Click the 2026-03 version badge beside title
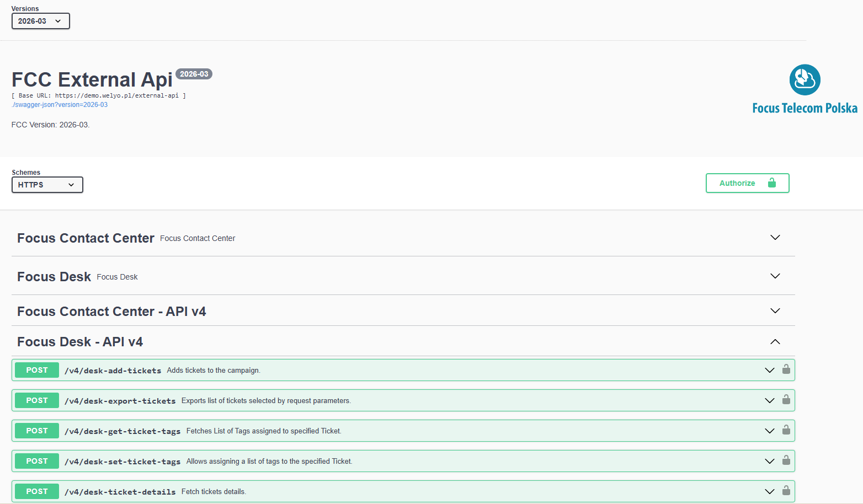The width and height of the screenshot is (863, 504). pos(194,74)
